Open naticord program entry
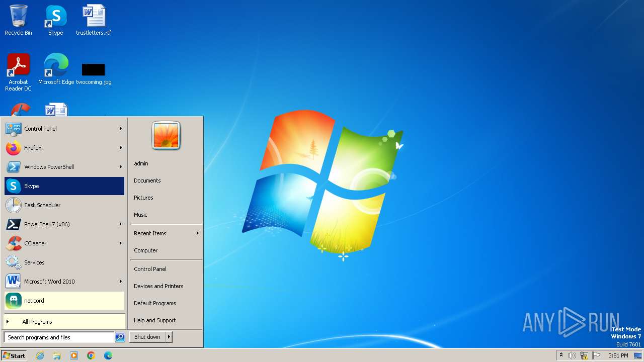The height and width of the screenshot is (362, 644). click(64, 301)
